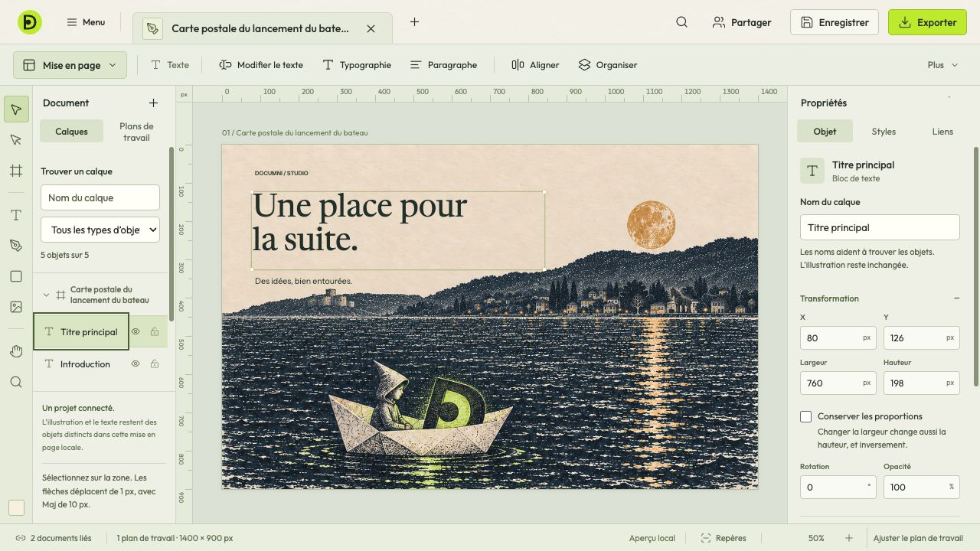Image resolution: width=980 pixels, height=551 pixels.
Task: Select the Pen tool in left toolbar
Action: 16,246
